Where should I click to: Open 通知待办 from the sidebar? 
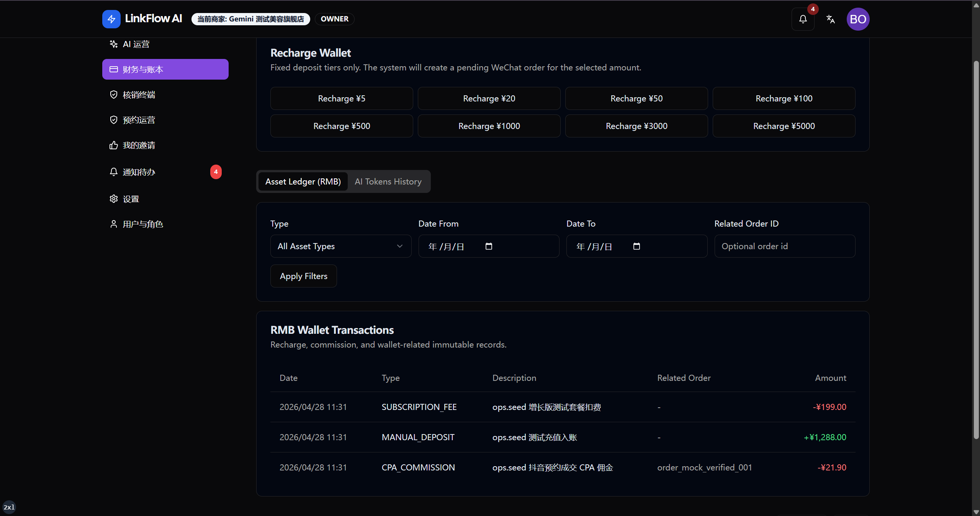click(165, 172)
